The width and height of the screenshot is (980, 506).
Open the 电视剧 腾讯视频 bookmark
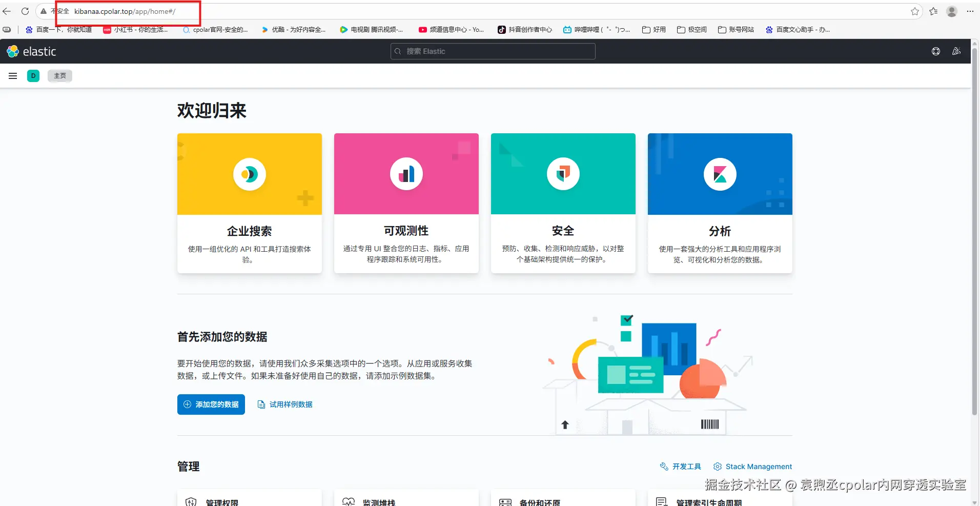point(372,30)
